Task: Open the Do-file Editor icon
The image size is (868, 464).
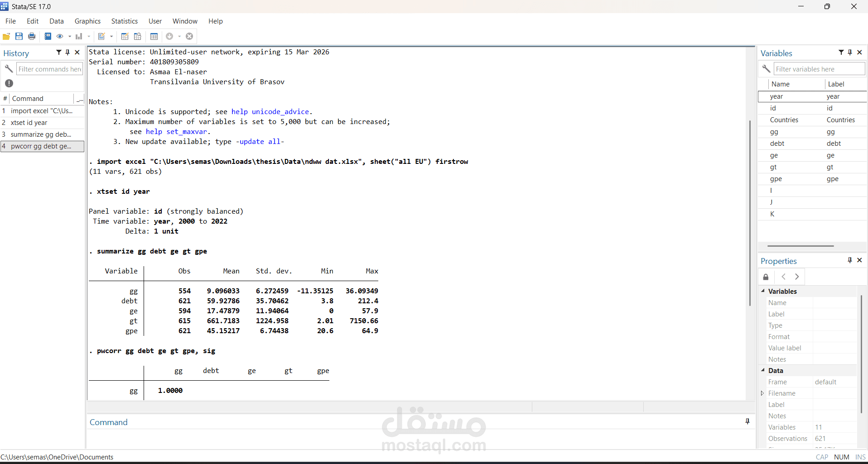Action: point(101,36)
